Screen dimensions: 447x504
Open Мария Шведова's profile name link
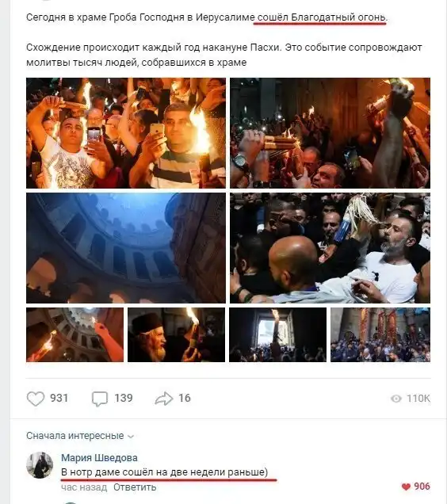point(99,458)
